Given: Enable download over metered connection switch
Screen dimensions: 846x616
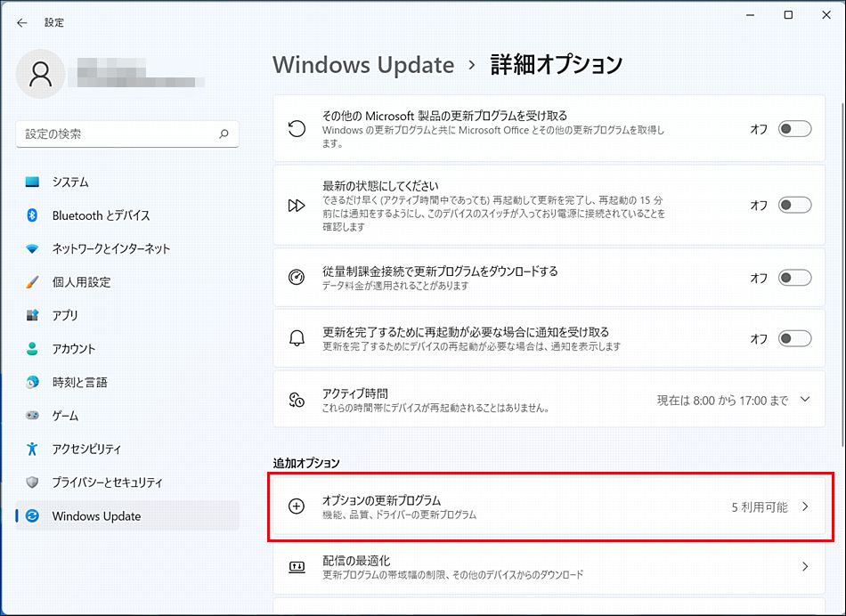Looking at the screenshot, I should 794,278.
